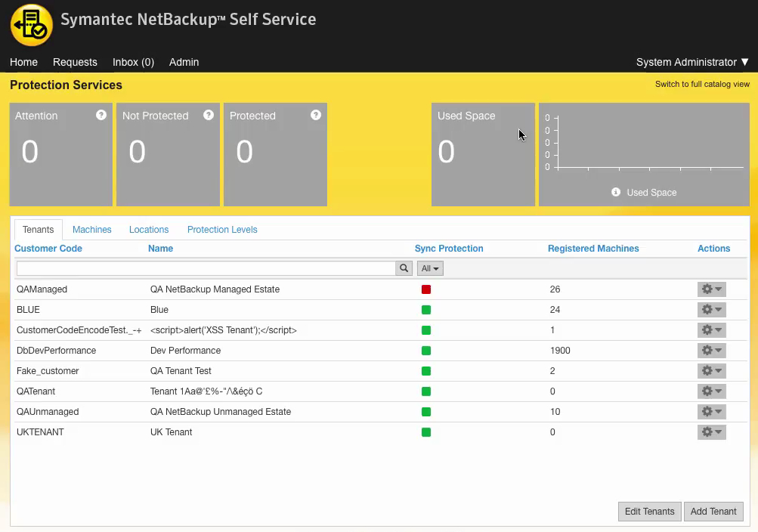Viewport: 758px width, 532px height.
Task: Click the Attention tile help icon
Action: [x=101, y=115]
